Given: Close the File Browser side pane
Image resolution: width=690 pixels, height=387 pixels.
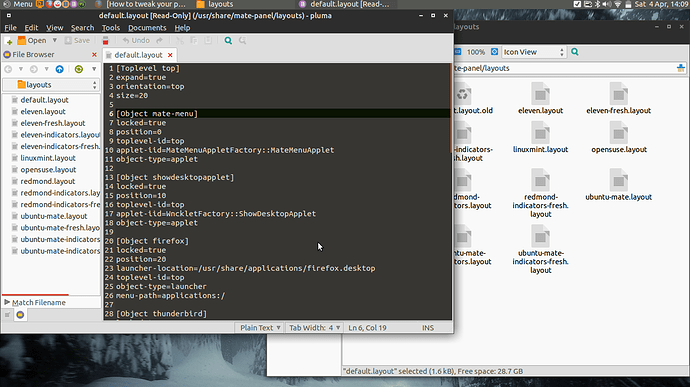Looking at the screenshot, I should click(x=94, y=55).
